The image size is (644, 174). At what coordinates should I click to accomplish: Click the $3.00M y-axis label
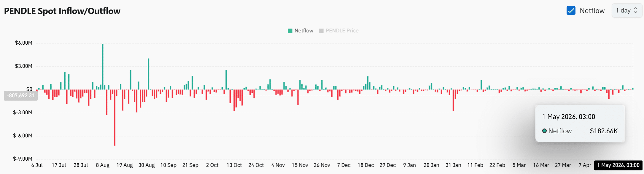click(24, 66)
